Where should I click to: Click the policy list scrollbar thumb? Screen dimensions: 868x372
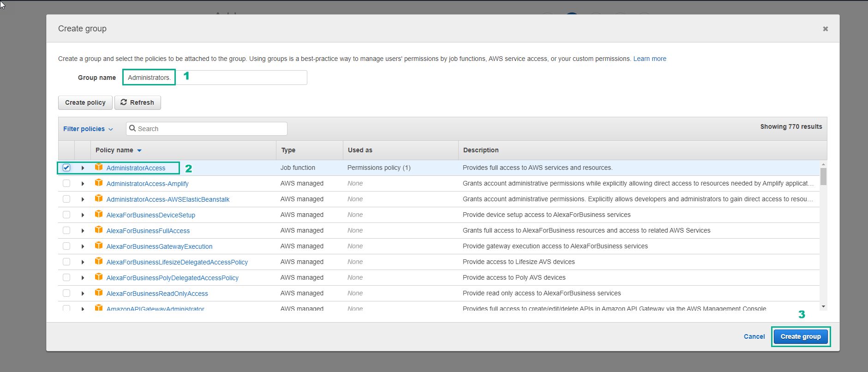coord(823,176)
